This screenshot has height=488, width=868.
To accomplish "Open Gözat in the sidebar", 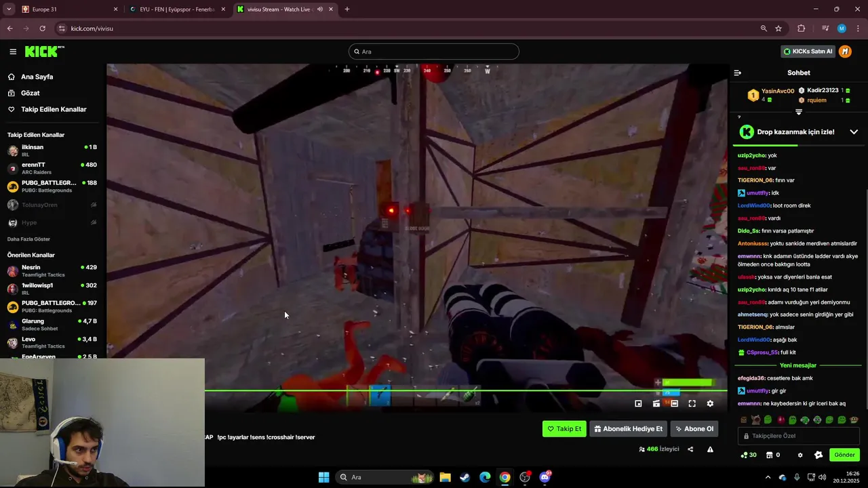I will click(30, 93).
